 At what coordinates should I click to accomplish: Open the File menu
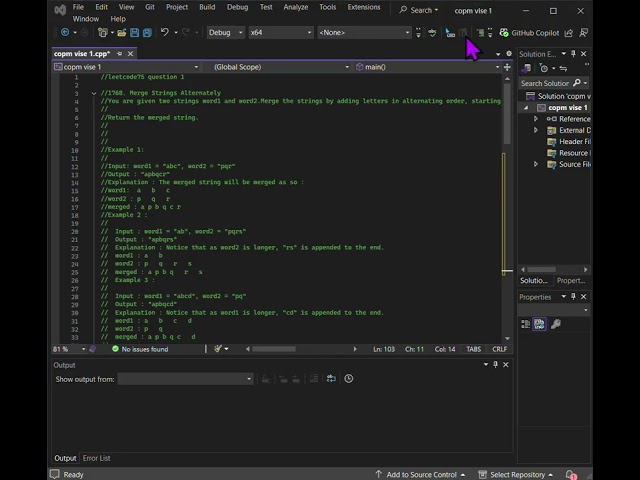point(78,7)
